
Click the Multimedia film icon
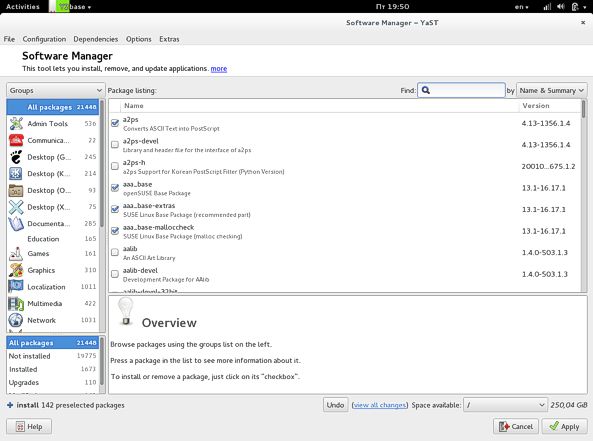(16, 304)
